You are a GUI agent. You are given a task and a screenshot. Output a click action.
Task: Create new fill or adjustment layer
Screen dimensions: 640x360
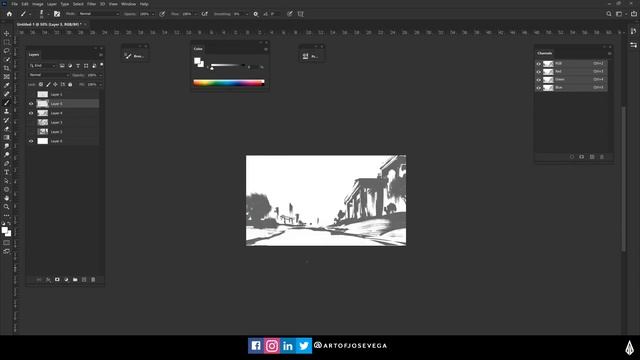[66, 280]
